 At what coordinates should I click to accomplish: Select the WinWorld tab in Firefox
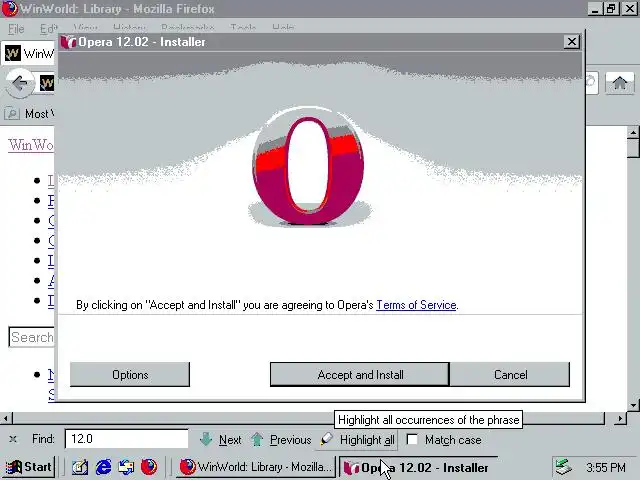tap(29, 53)
